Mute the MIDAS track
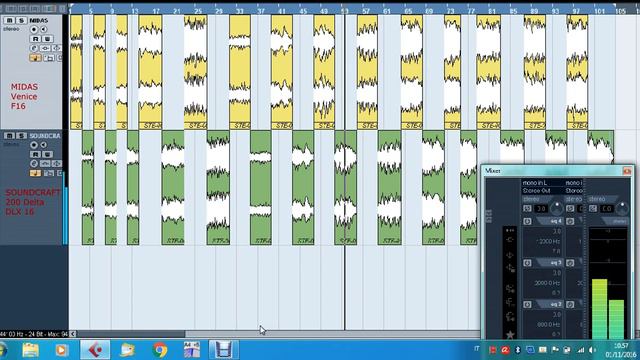Image resolution: width=640 pixels, height=360 pixels. [9, 20]
